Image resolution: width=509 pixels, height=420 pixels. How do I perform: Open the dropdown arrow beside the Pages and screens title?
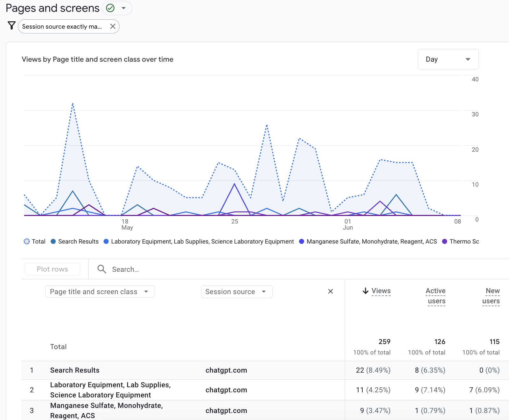(x=124, y=8)
